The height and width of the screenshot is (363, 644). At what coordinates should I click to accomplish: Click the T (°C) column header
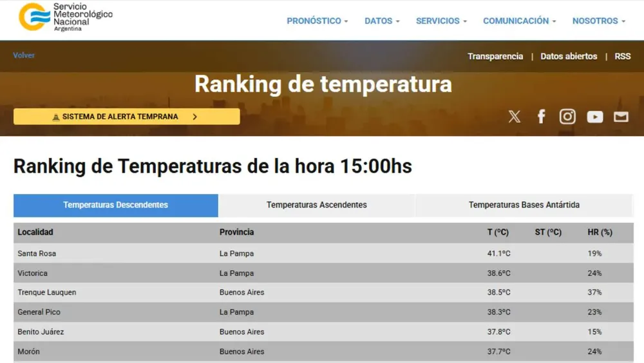(x=498, y=232)
